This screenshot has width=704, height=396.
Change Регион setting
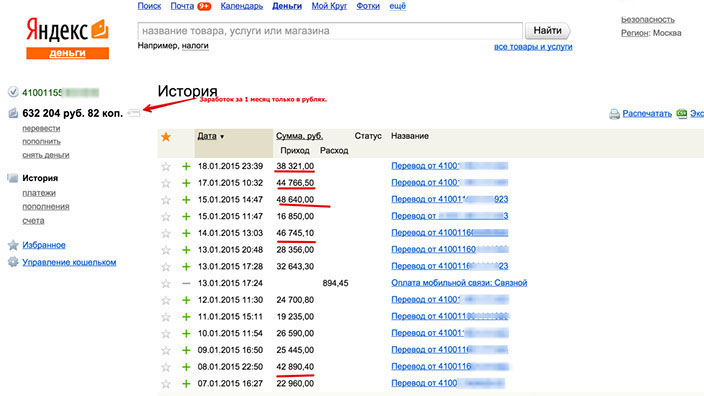click(634, 33)
